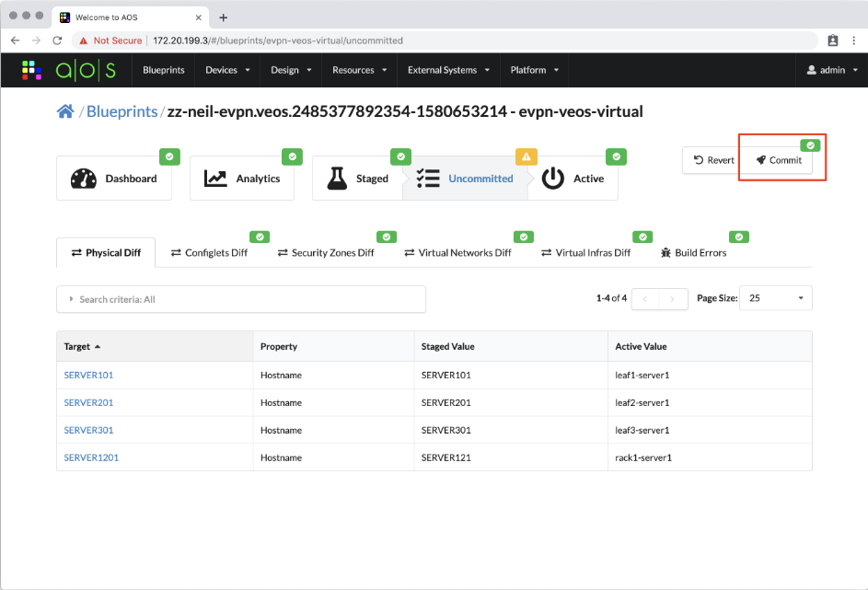Sort by the Target column header
Viewport: 868px width, 590px height.
click(77, 346)
